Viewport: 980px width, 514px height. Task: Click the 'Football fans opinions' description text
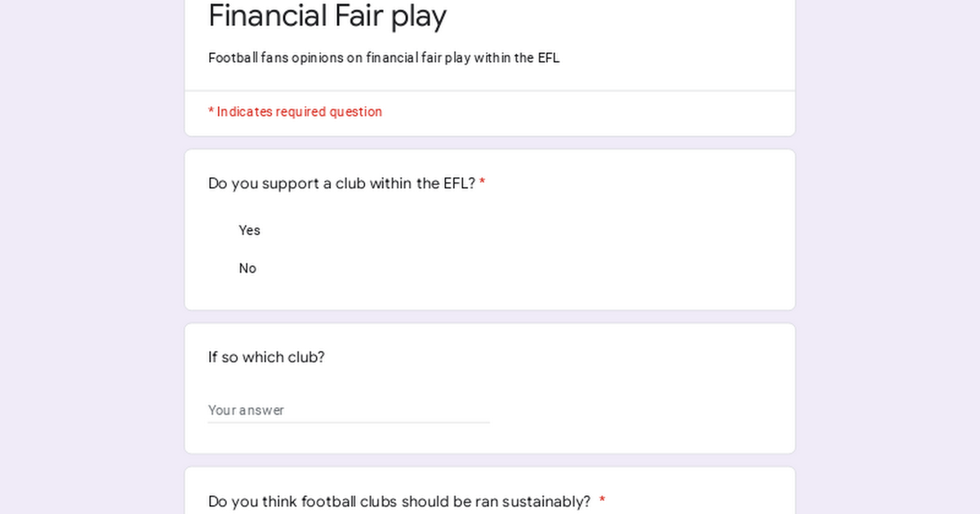384,58
